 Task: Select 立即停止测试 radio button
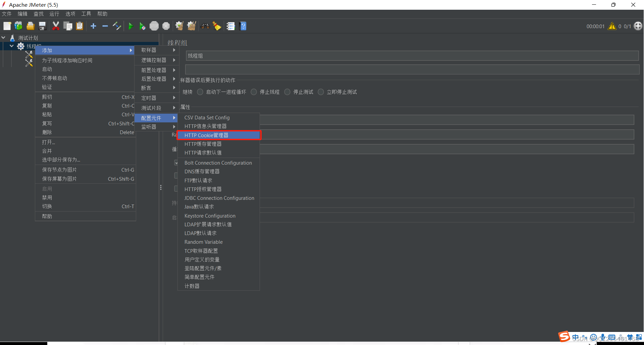pos(321,92)
